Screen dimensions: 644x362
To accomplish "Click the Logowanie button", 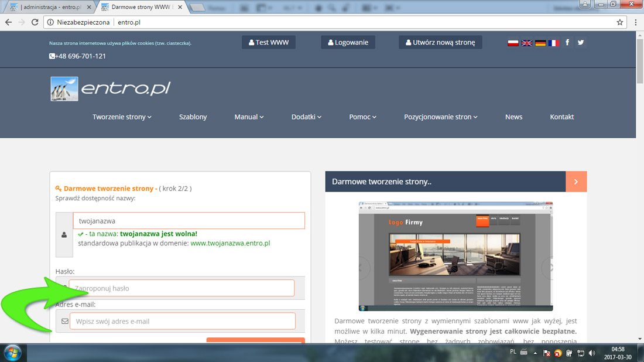I will coord(348,42).
